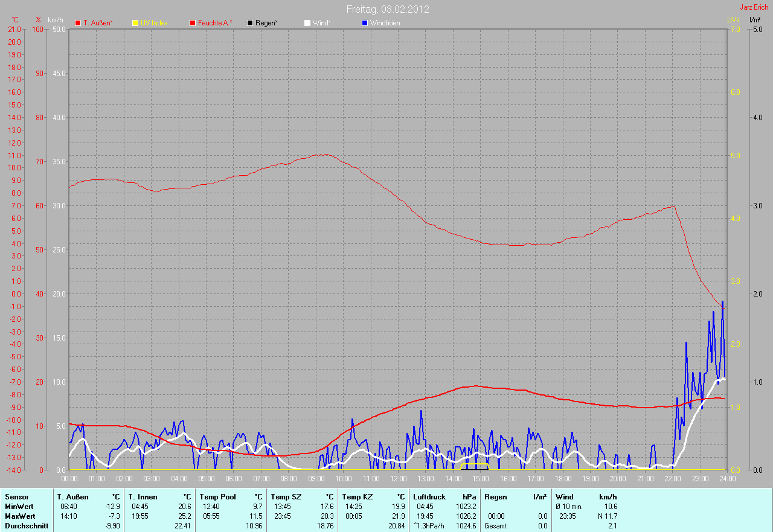Click the black Regen legend swatch

tap(250, 23)
